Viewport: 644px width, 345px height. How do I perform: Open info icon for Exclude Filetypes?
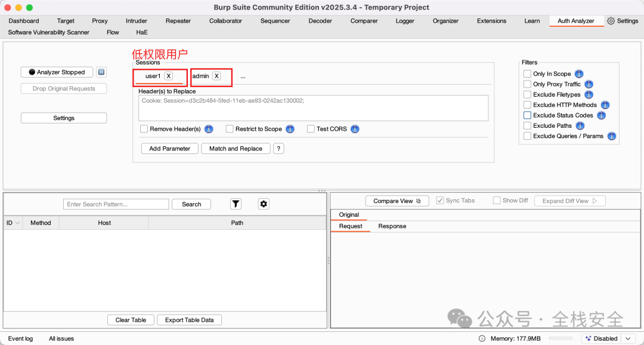(589, 94)
